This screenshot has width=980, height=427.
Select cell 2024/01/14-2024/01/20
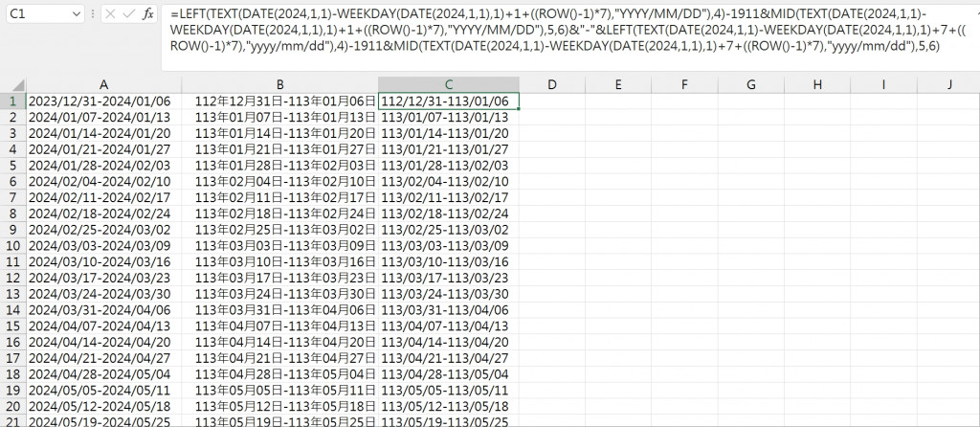[103, 133]
